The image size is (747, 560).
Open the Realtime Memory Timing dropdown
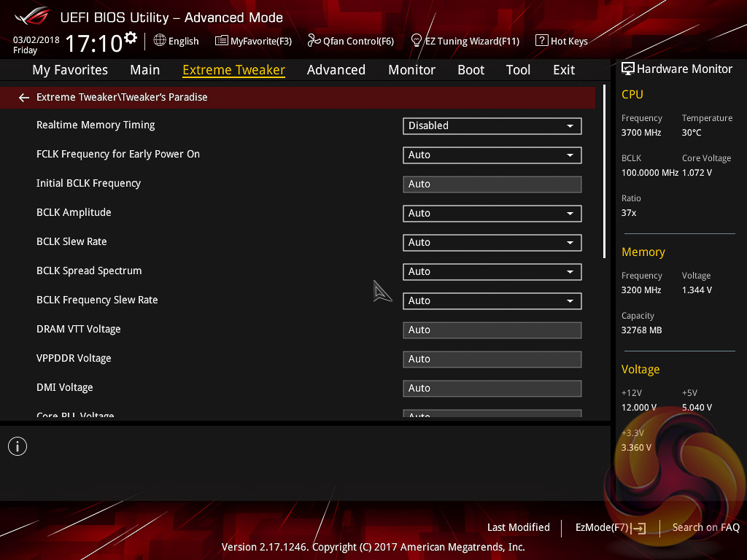tap(492, 125)
